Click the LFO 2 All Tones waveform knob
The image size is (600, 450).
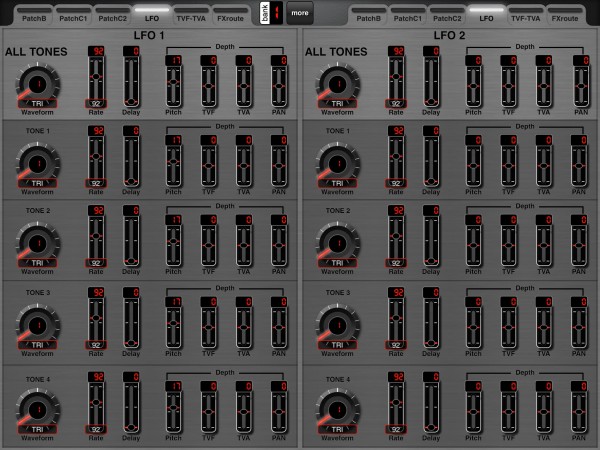click(x=338, y=83)
